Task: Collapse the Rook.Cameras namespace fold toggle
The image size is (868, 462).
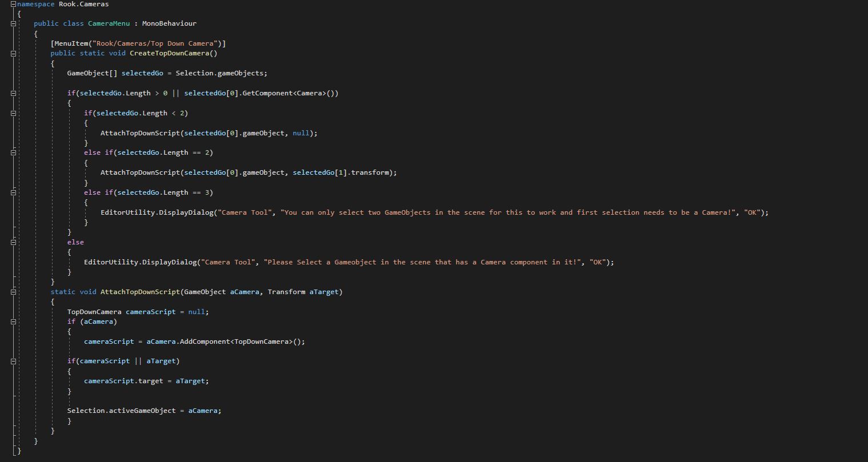Action: [x=13, y=4]
